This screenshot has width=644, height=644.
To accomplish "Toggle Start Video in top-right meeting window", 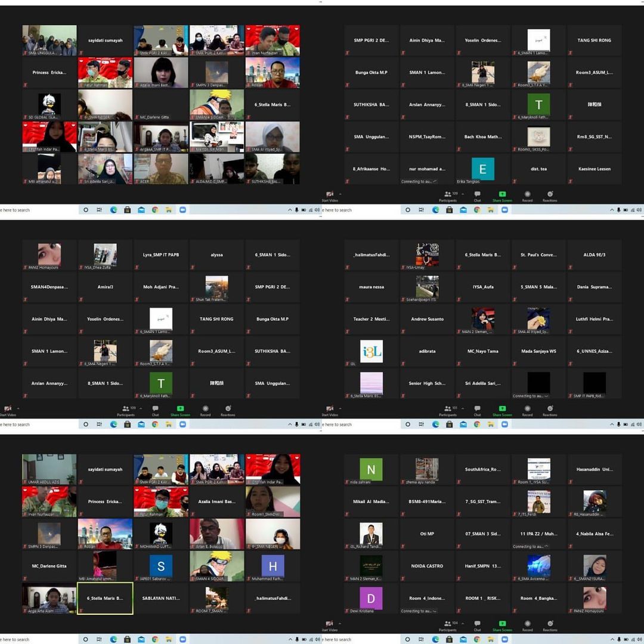I will (x=330, y=195).
